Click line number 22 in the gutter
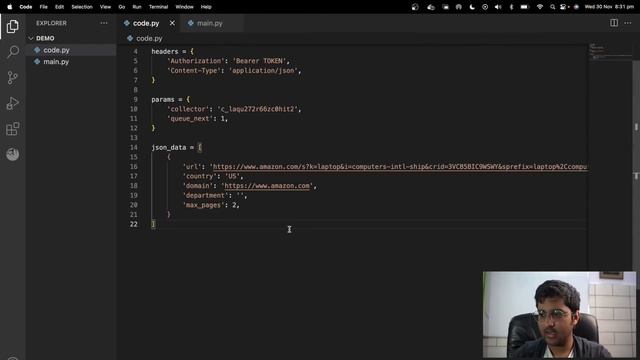The height and width of the screenshot is (360, 640). 133,224
